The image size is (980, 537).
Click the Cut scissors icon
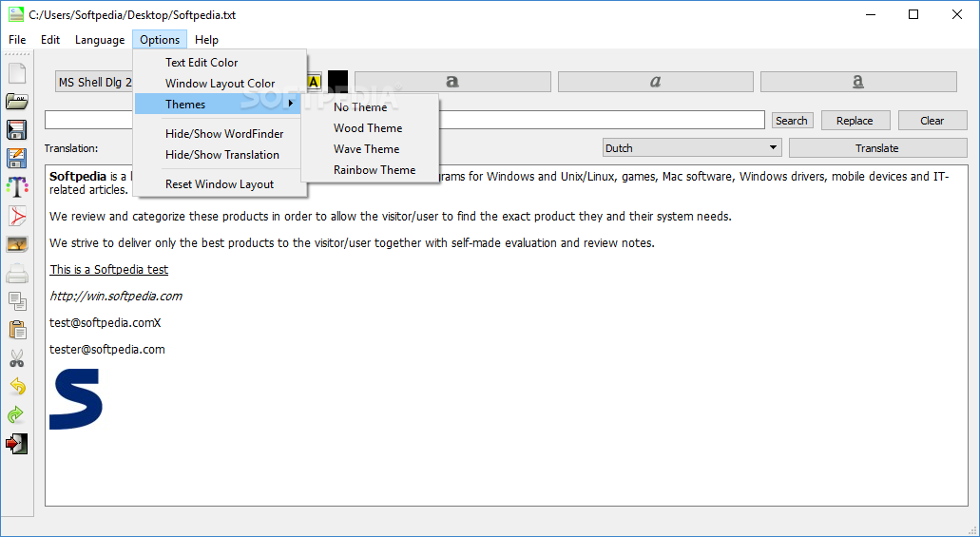[x=17, y=358]
